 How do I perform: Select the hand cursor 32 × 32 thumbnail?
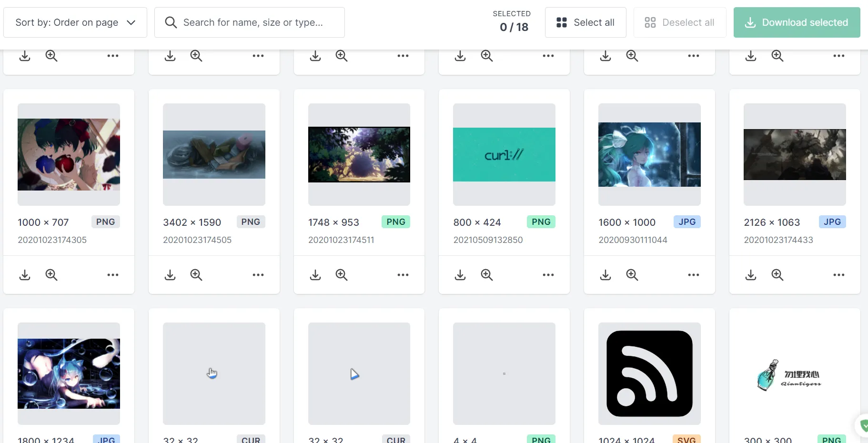tap(214, 373)
